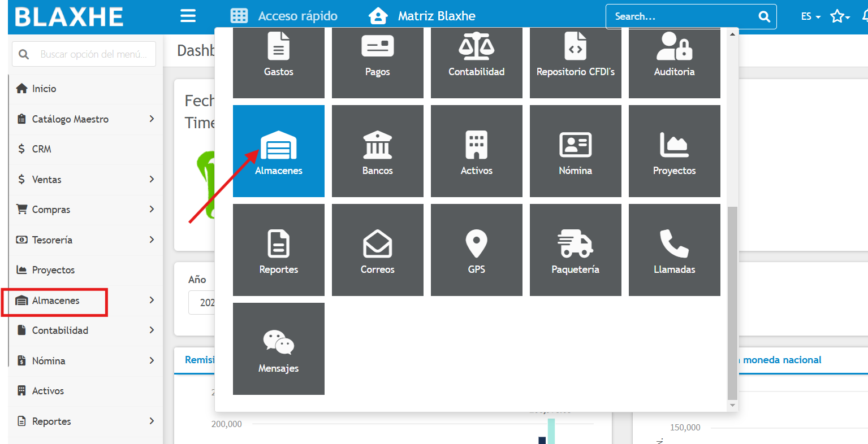868x444 pixels.
Task: Open the Bancos tile
Action: click(x=378, y=151)
